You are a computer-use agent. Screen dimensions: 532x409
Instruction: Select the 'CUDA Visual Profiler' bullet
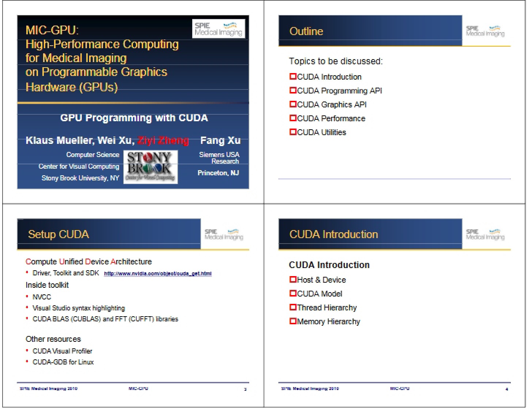coord(62,351)
